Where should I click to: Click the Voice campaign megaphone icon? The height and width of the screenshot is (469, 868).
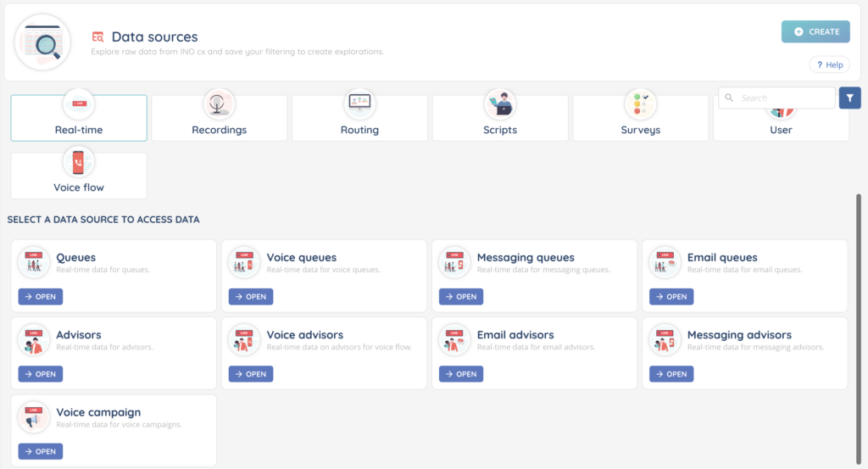point(34,417)
